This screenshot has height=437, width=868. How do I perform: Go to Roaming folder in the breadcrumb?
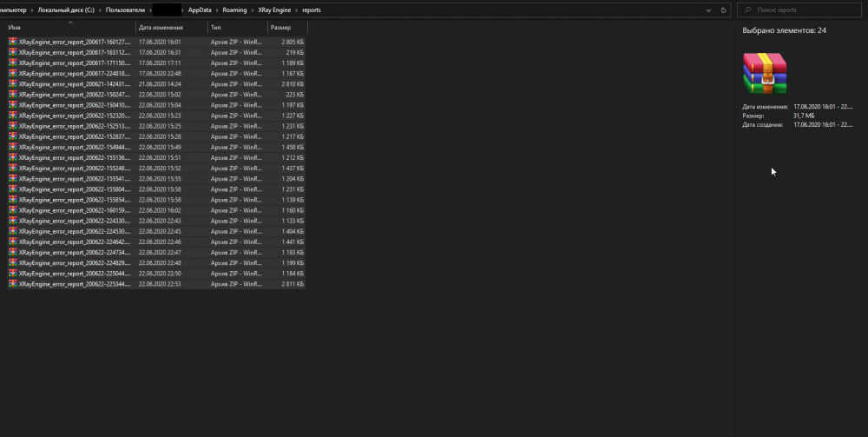click(234, 10)
